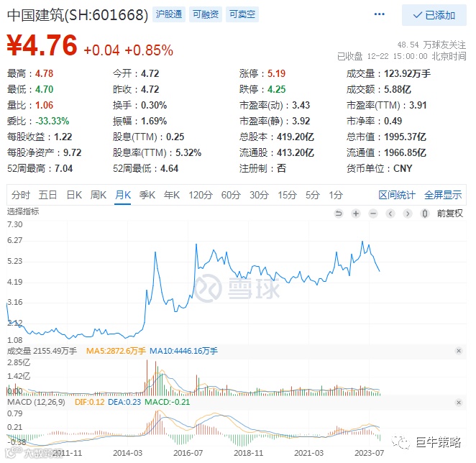Open the three-dot more options menu
The image size is (476, 463).
tap(380, 14)
